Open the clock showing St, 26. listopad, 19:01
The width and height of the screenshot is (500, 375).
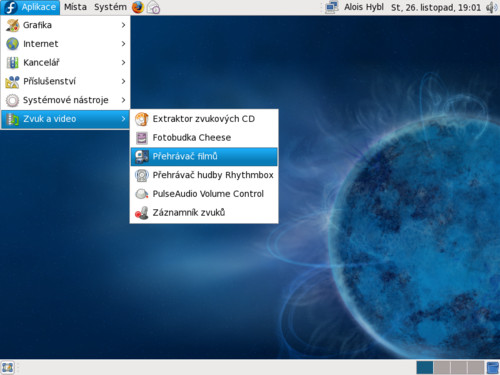pos(436,7)
